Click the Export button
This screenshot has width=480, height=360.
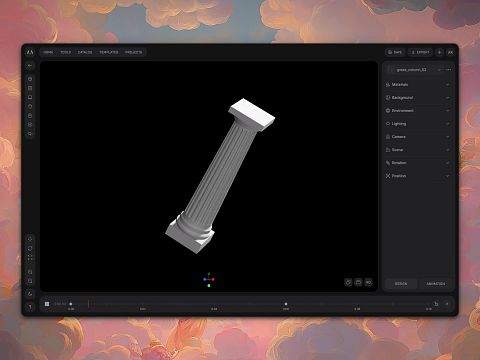pos(420,52)
